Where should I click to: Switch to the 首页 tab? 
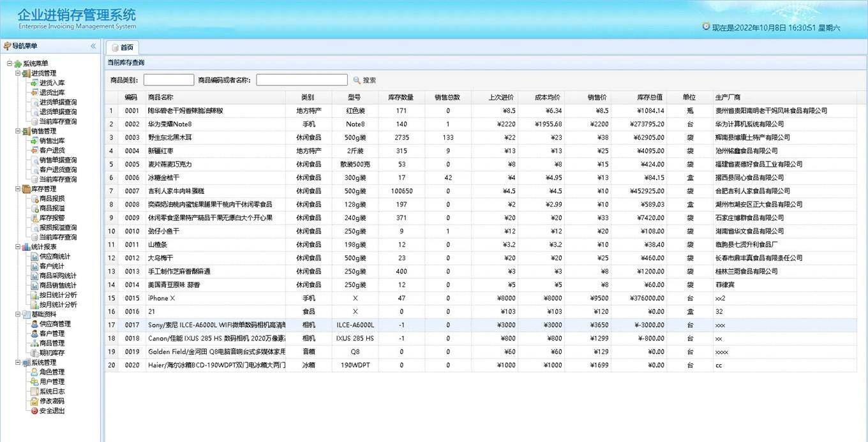pyautogui.click(x=123, y=47)
